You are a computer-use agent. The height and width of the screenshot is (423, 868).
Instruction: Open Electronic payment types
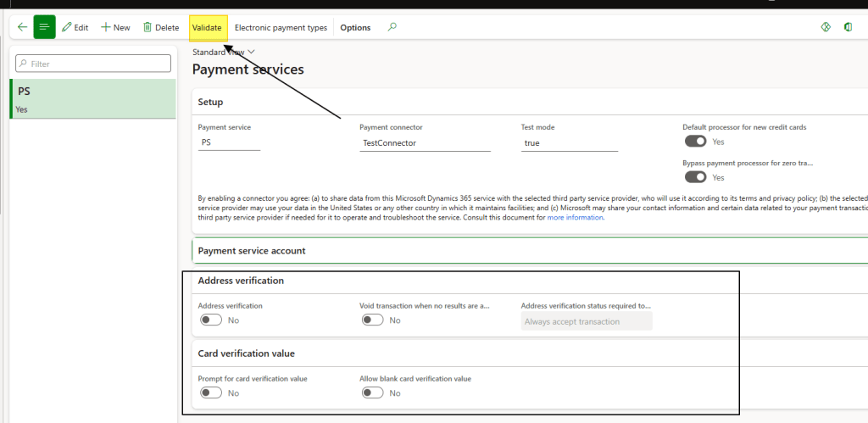[281, 27]
